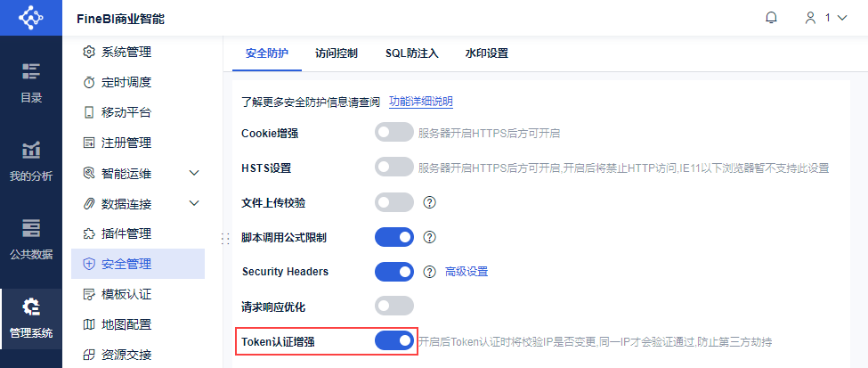Screen dimensions: 868x368
Task: Expand the 数据连接 menu chevron
Action: (194, 204)
